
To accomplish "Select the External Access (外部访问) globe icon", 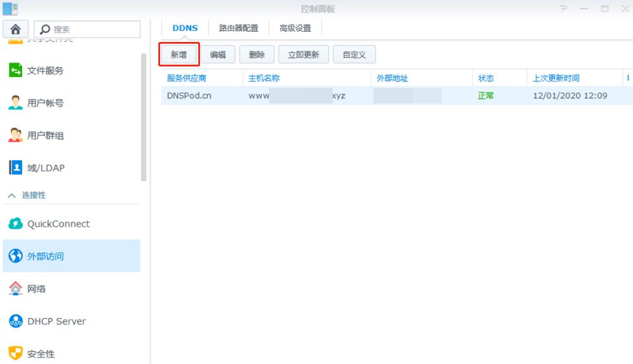I will coord(16,256).
